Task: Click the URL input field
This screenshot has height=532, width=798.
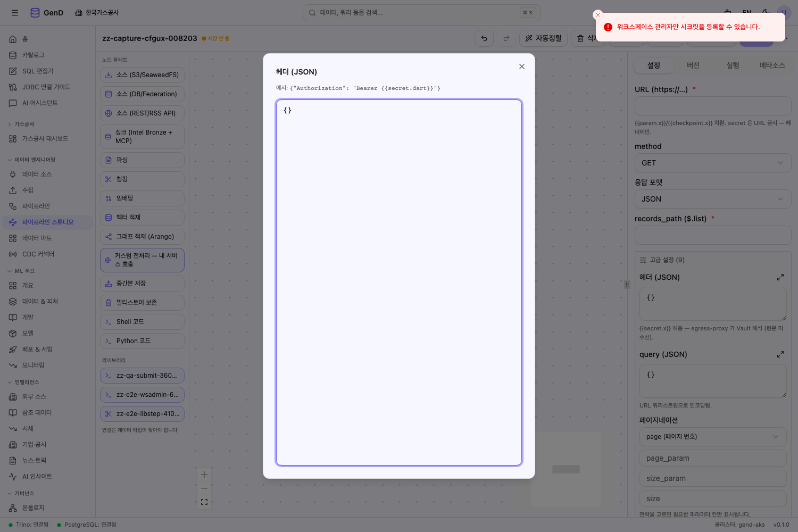Action: pos(713,106)
